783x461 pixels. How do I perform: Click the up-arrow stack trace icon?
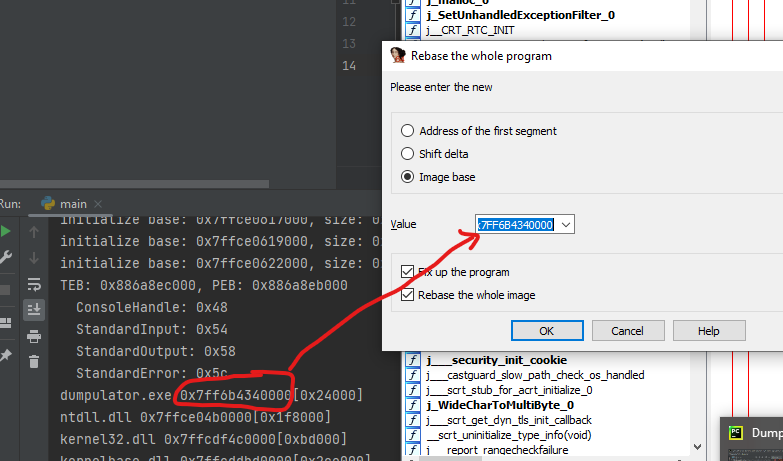click(34, 232)
